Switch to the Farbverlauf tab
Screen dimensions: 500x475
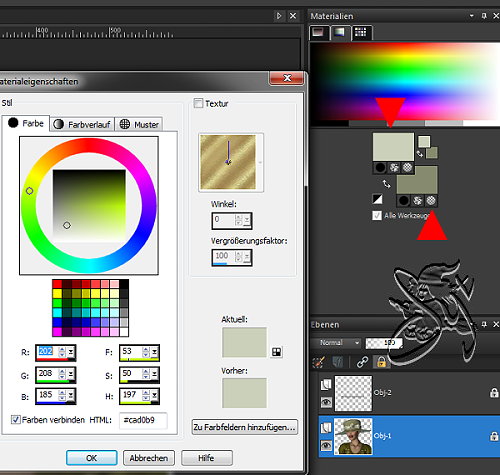coord(82,124)
